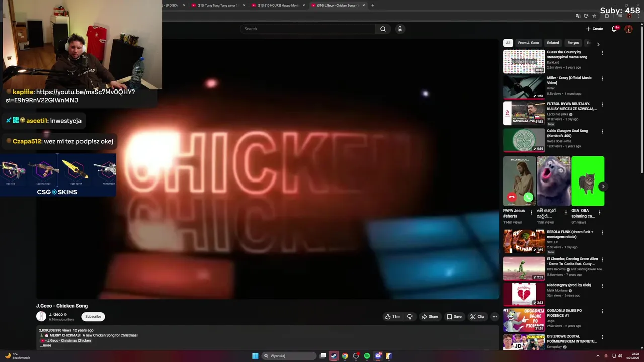Open OIIA OIIA spinning cat thumbnail
Viewport: 644px width, 362px height.
[x=588, y=181]
